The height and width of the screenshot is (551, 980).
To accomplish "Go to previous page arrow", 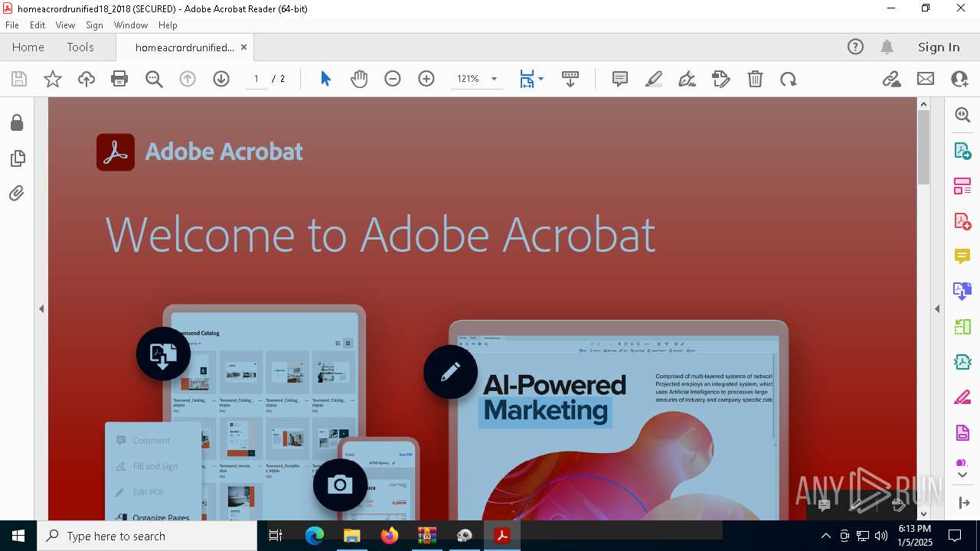I will coord(188,79).
